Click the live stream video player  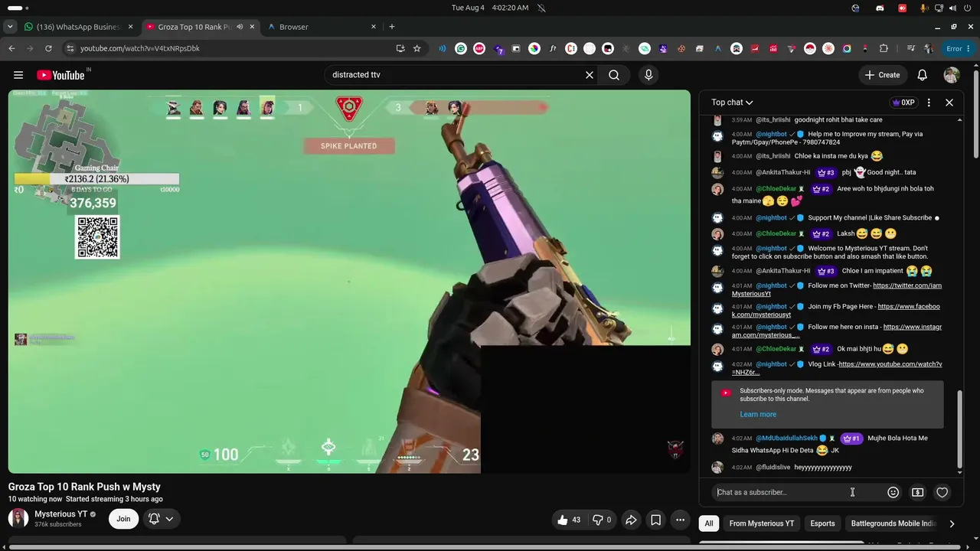tap(349, 282)
